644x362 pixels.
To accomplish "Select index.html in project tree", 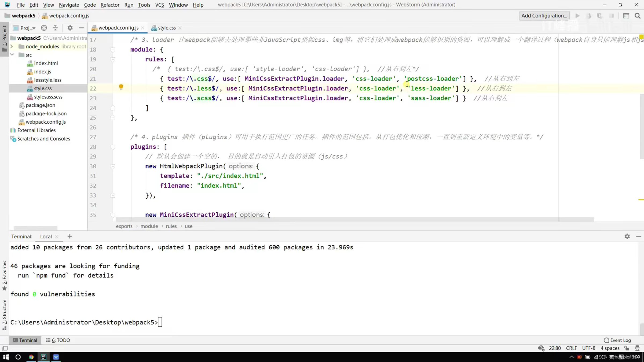I will click(46, 63).
